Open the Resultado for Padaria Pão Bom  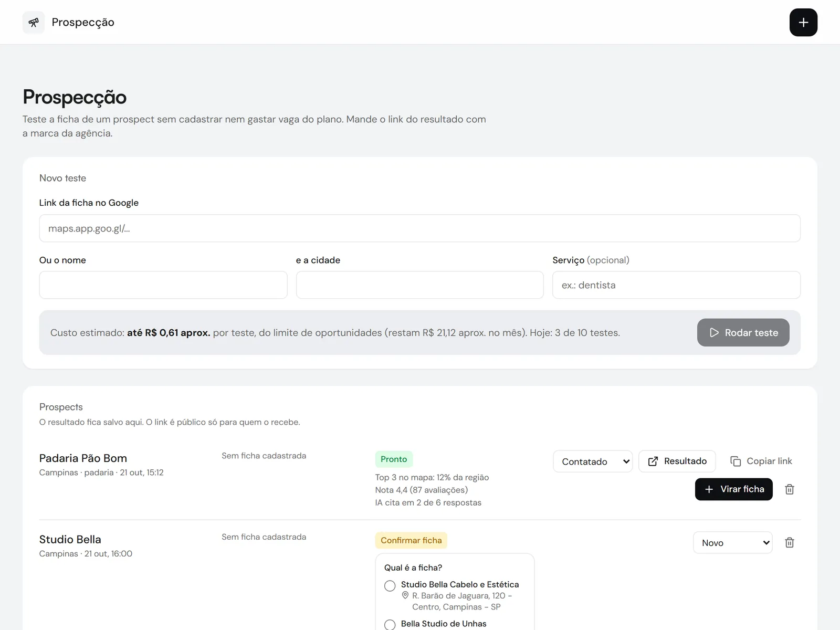(x=677, y=461)
